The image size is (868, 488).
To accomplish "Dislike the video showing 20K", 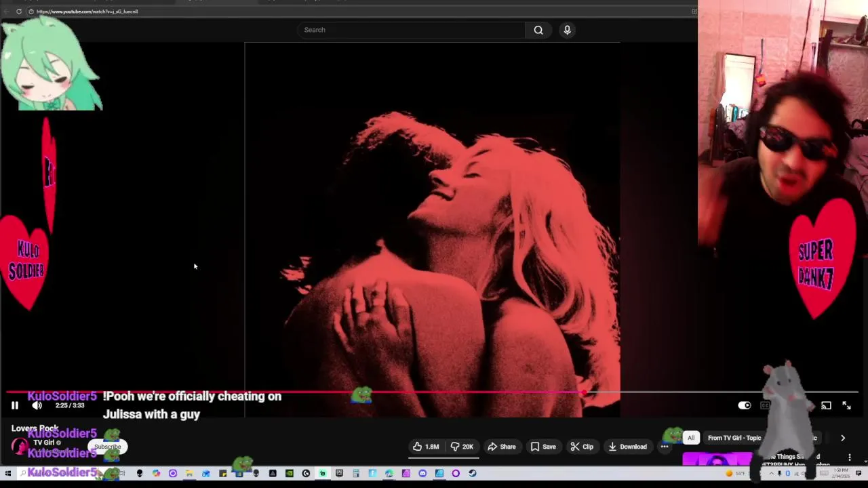I will 462,447.
